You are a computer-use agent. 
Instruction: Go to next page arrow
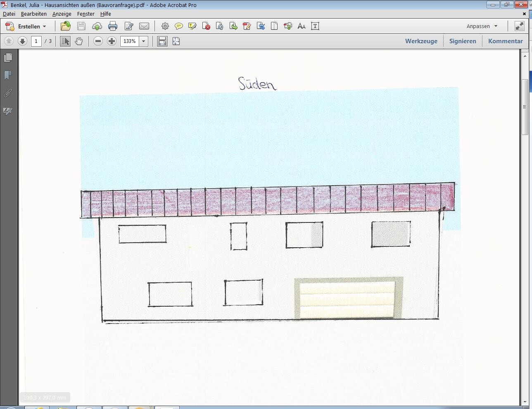coord(22,41)
